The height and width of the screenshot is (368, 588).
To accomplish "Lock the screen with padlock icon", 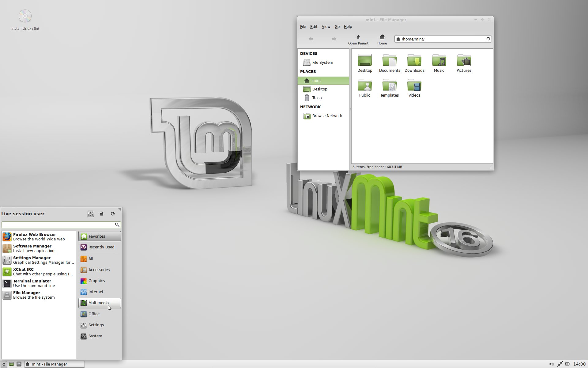I will [102, 214].
